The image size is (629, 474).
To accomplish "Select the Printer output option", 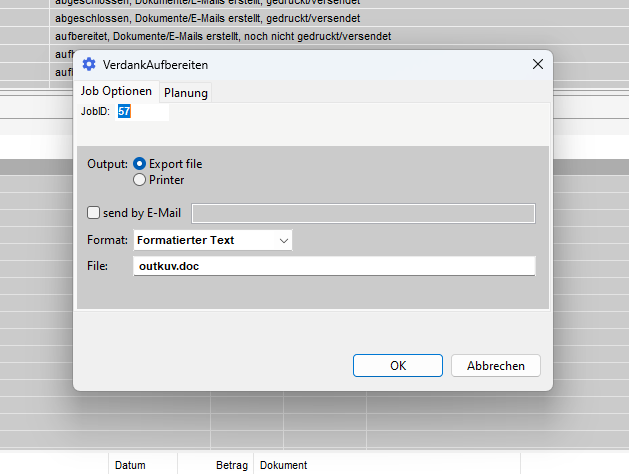I will tap(140, 180).
